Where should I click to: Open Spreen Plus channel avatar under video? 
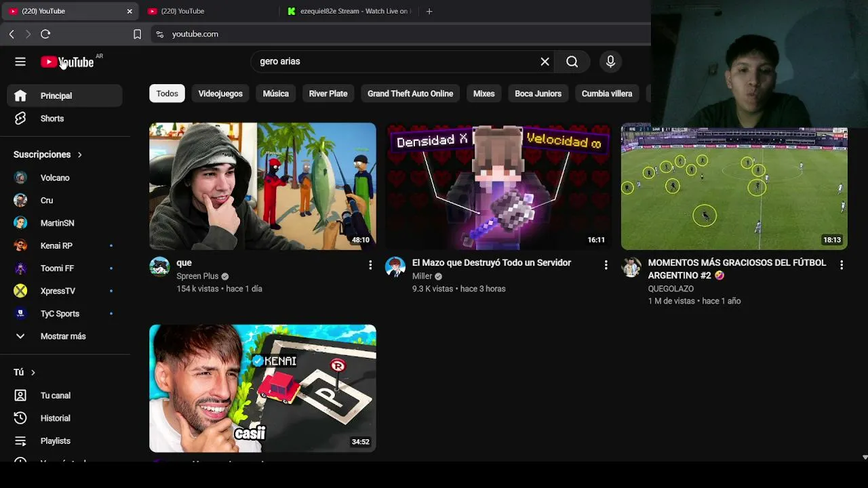pyautogui.click(x=159, y=267)
